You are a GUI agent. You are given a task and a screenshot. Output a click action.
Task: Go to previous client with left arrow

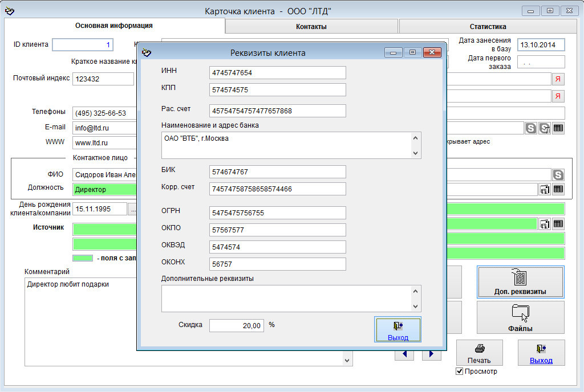pyautogui.click(x=404, y=354)
